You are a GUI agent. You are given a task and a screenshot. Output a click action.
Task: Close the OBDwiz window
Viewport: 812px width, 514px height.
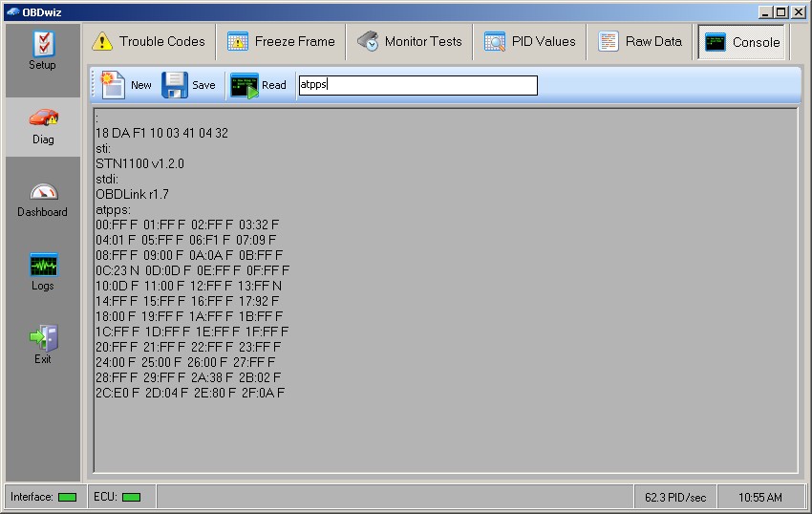coord(799,12)
